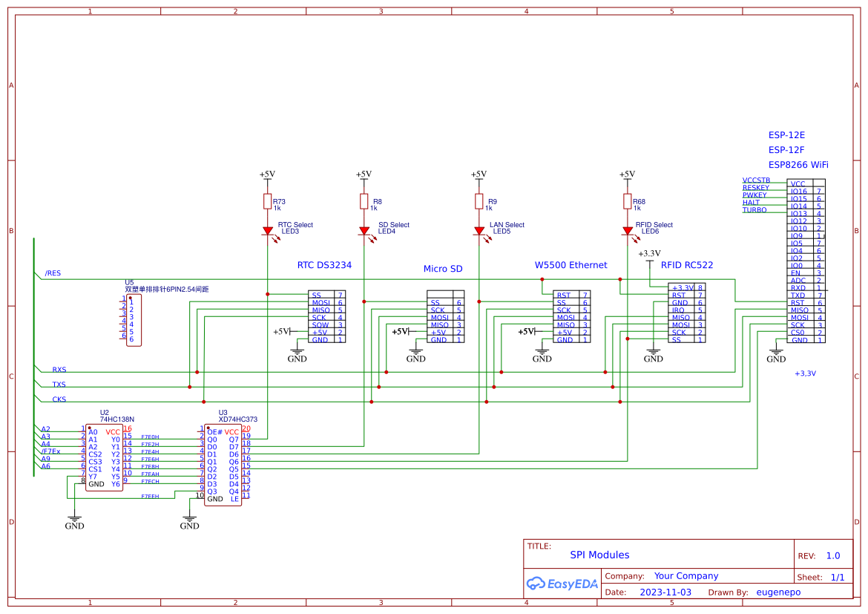Select the U3 XD74HC373 latch body
Screen dimensions: 868x614
pyautogui.click(x=223, y=466)
